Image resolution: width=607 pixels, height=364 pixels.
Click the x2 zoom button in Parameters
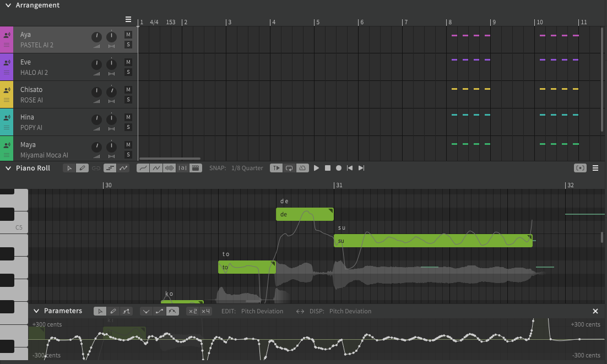193,311
